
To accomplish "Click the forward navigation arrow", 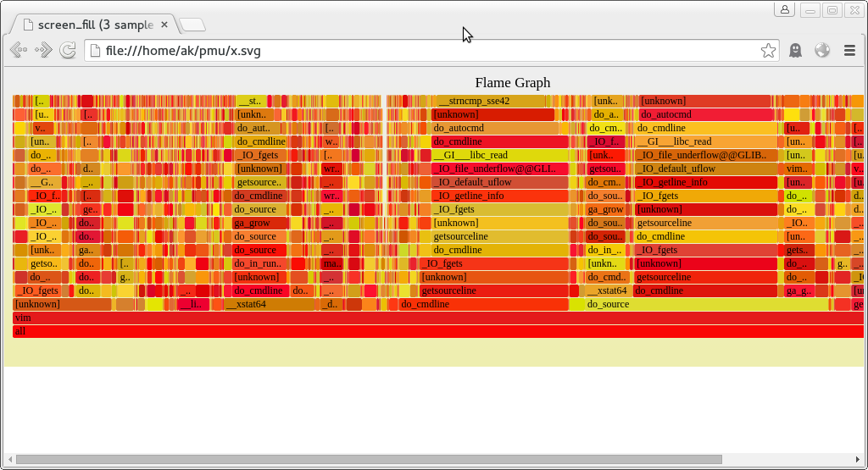I will pos(43,51).
